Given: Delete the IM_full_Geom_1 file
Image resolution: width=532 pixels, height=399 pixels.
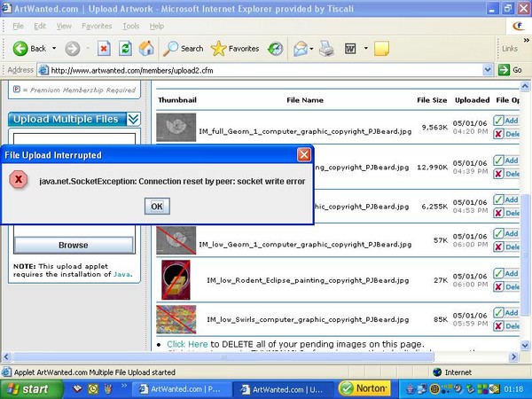Looking at the screenshot, I should click(506, 134).
